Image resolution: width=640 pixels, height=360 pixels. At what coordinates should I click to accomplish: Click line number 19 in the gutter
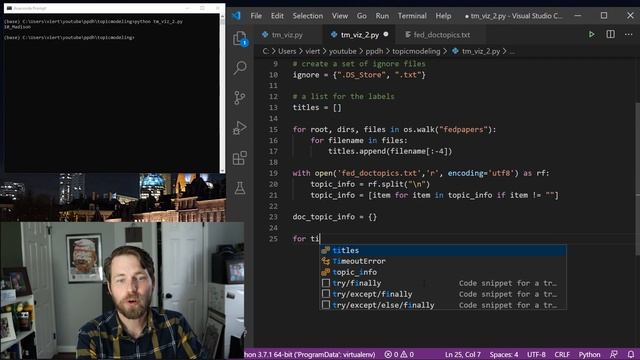pyautogui.click(x=273, y=173)
